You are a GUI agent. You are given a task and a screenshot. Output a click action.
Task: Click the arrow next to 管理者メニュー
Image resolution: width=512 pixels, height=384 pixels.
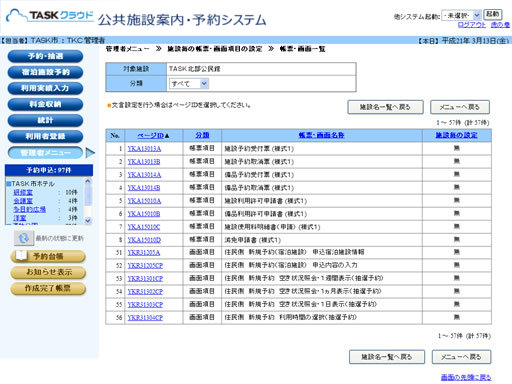coord(90,153)
